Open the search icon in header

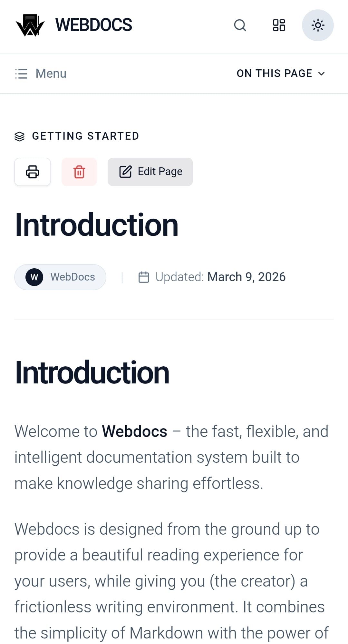click(x=240, y=25)
